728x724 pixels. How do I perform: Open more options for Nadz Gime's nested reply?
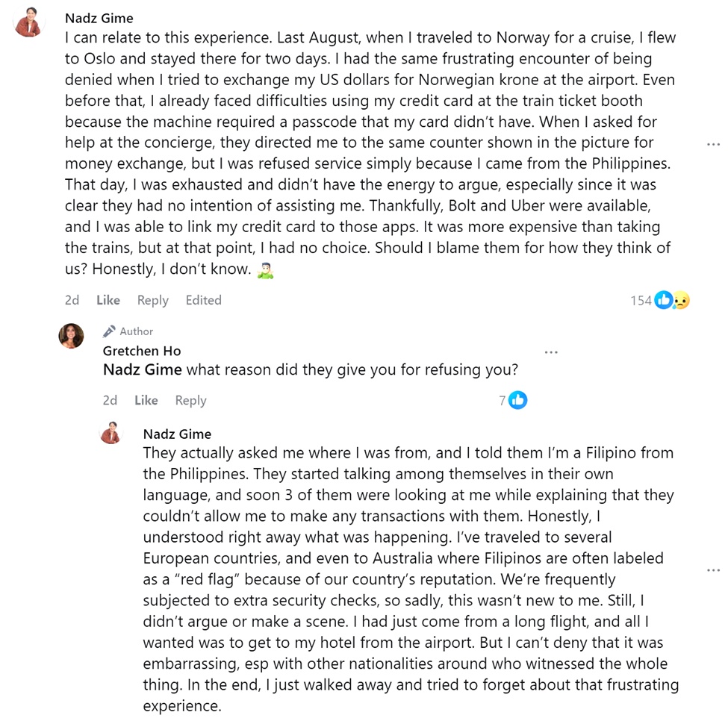713,570
